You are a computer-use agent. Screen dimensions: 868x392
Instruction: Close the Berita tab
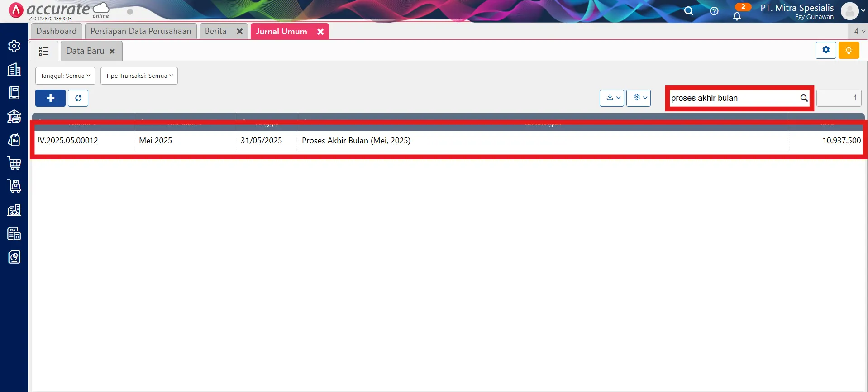coord(239,32)
